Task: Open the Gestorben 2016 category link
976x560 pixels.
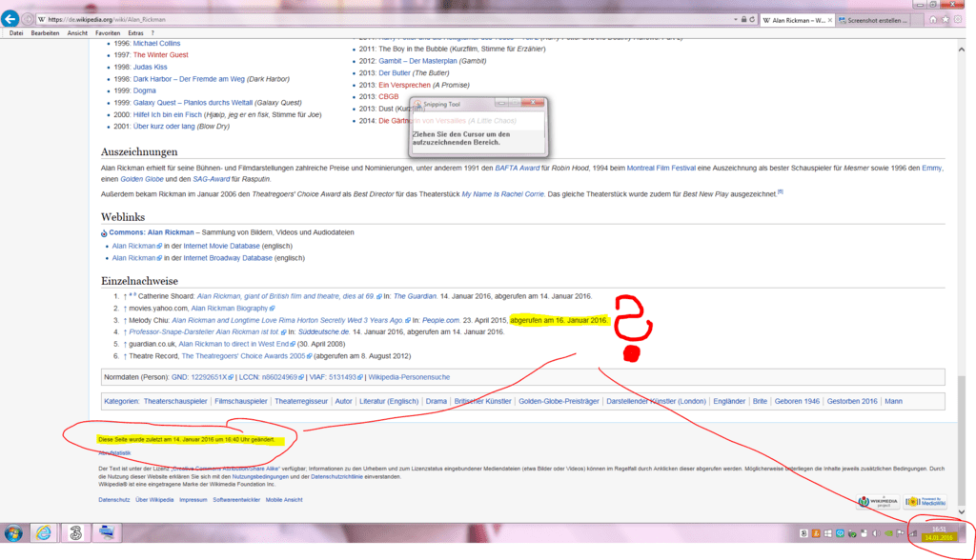Action: (851, 401)
